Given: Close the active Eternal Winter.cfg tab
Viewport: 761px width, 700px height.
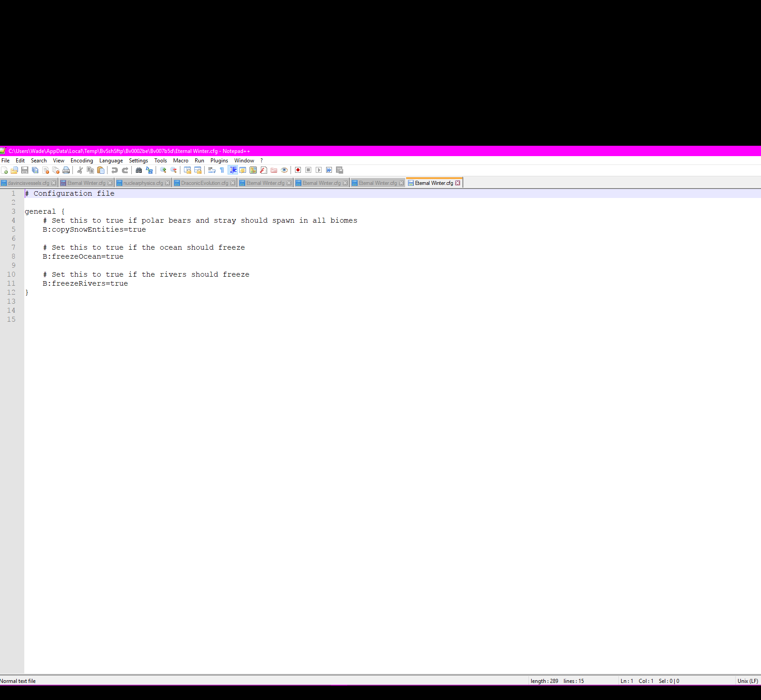Looking at the screenshot, I should coord(458,183).
